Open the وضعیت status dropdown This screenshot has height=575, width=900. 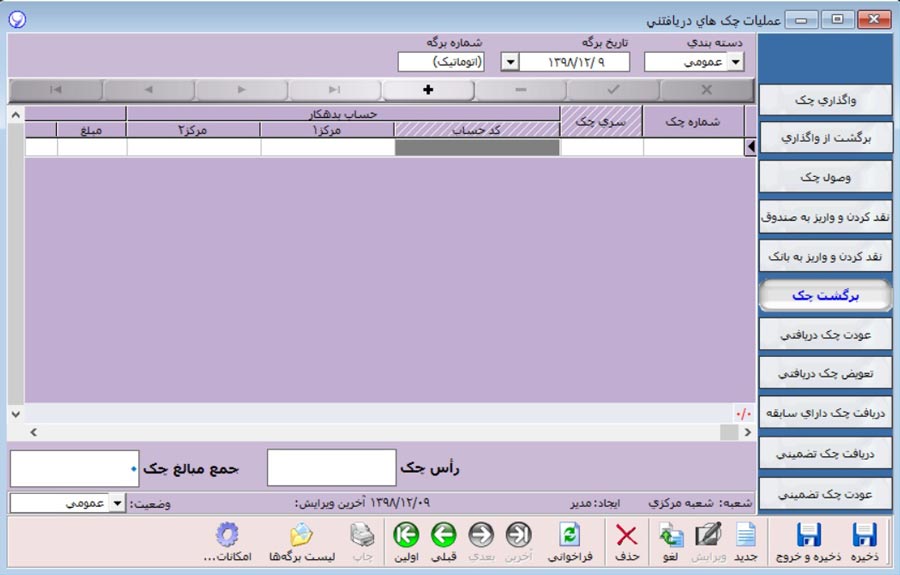118,504
